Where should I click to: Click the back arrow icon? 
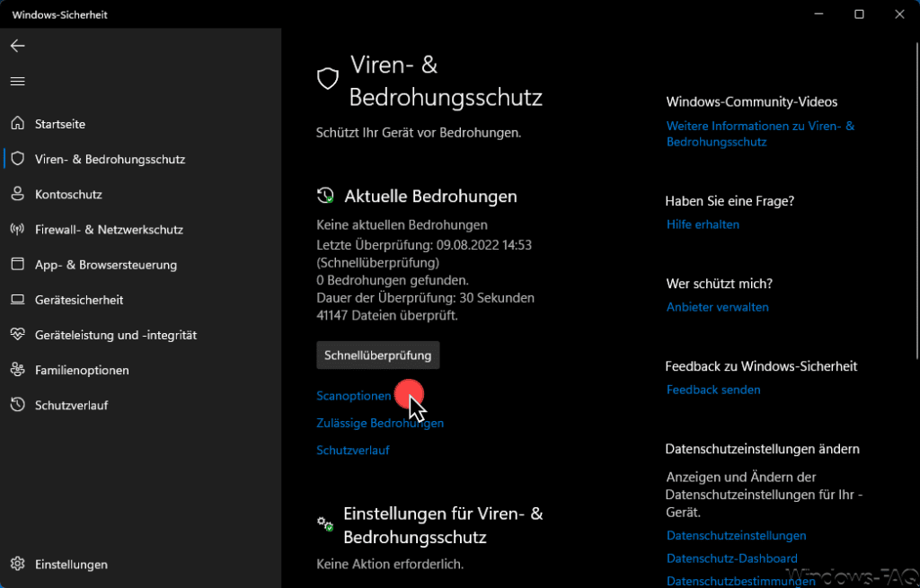(18, 46)
